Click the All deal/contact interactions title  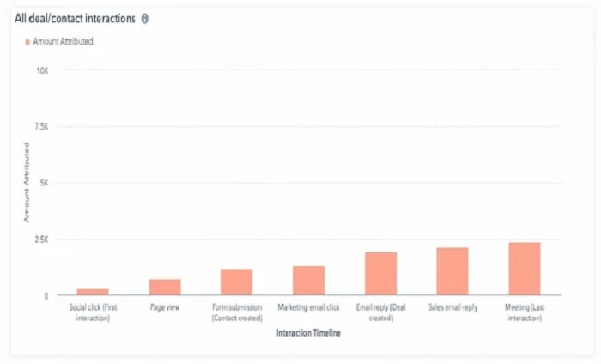(75, 18)
